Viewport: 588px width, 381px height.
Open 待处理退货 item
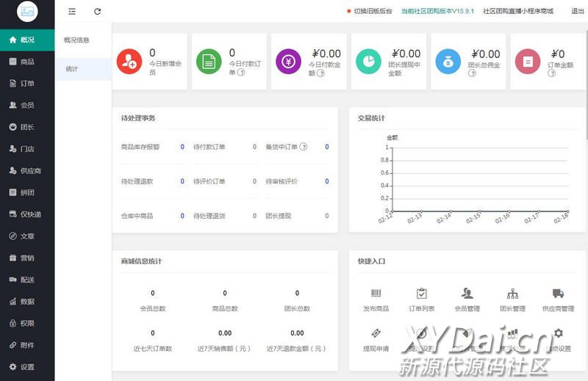225,216
